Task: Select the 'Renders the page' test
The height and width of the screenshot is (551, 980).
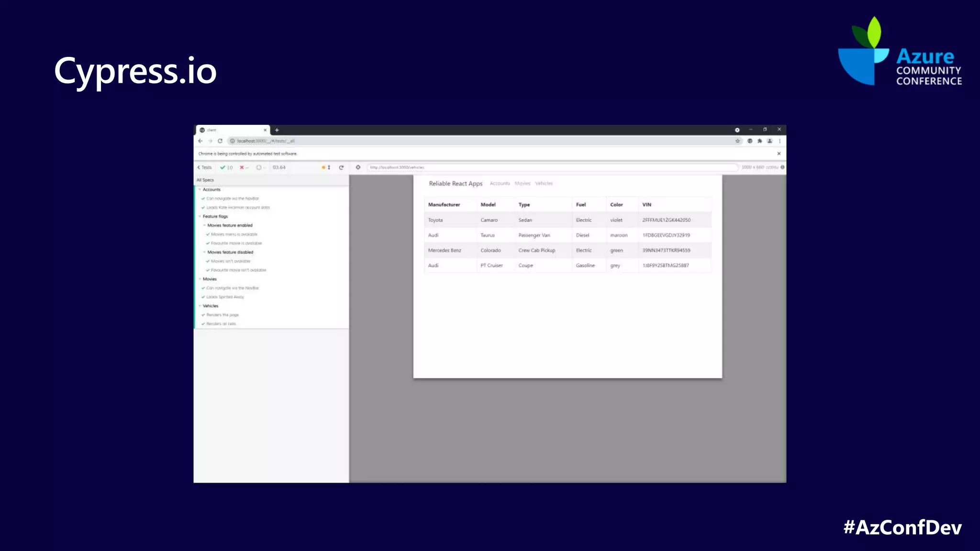Action: coord(223,315)
